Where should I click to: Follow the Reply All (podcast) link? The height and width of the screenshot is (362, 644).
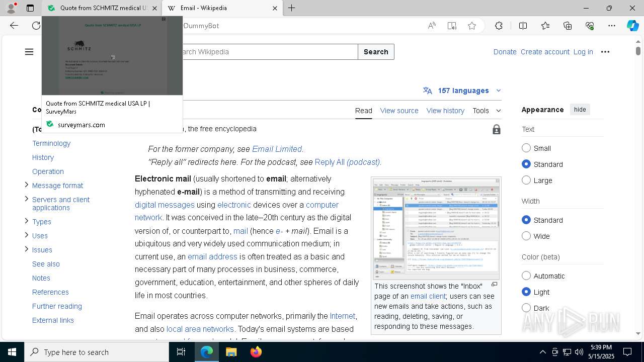coord(347,162)
